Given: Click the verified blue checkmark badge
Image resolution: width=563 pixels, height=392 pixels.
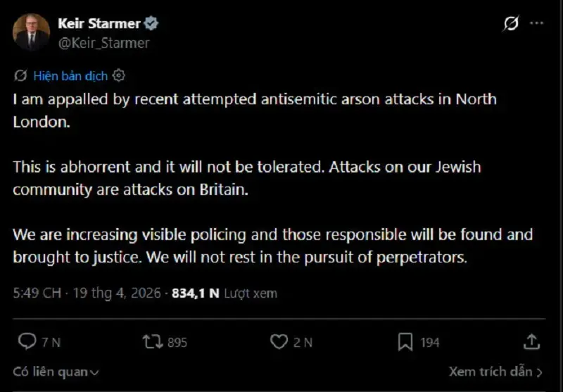Looking at the screenshot, I should (151, 23).
